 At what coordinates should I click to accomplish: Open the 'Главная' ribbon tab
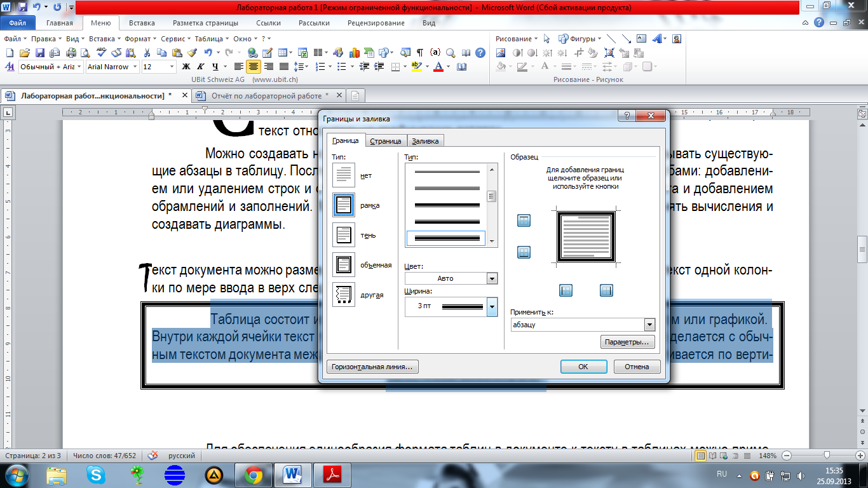point(60,23)
